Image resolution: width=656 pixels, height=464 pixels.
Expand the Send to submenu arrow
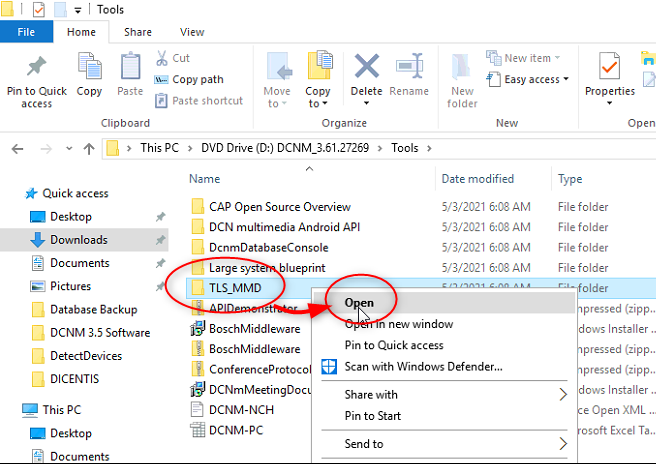pos(563,443)
